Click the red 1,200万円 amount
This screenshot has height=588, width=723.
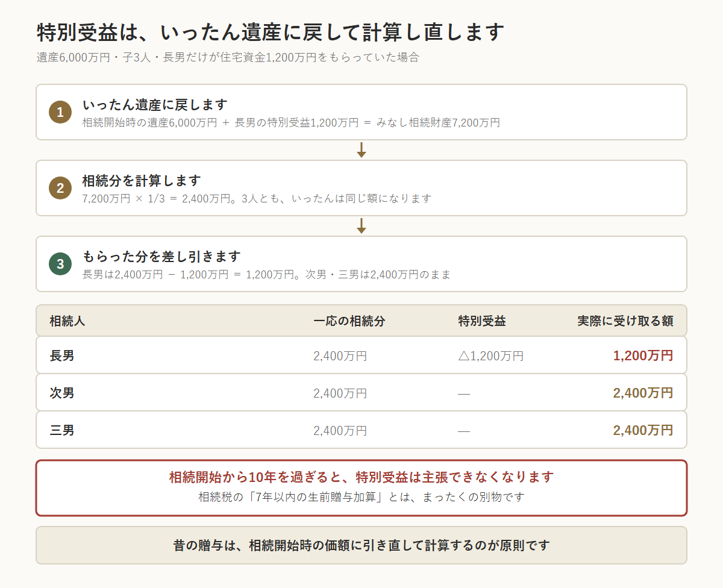click(643, 355)
